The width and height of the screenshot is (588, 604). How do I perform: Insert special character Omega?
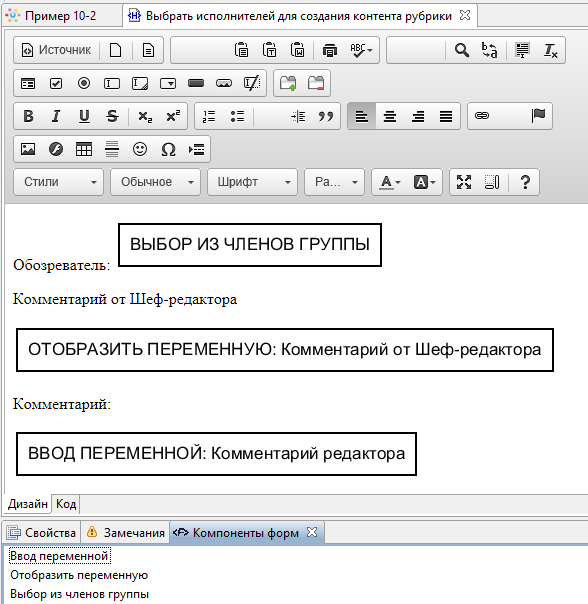[x=168, y=149]
